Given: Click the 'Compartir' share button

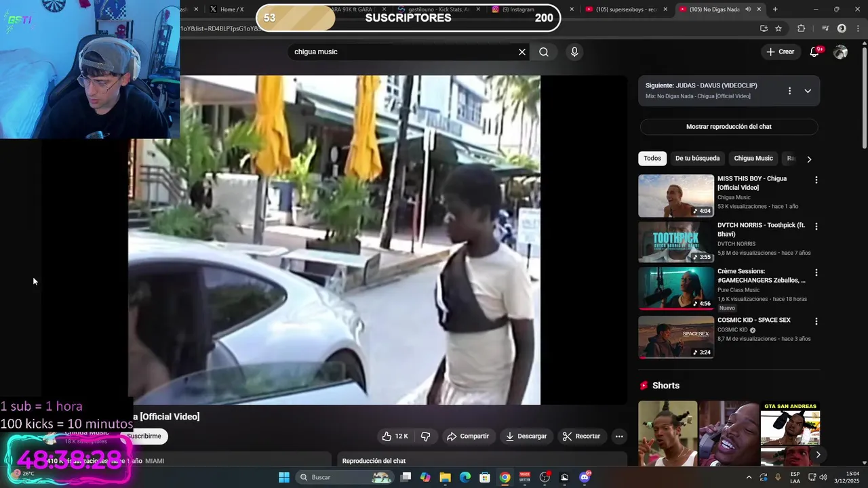Looking at the screenshot, I should (468, 436).
